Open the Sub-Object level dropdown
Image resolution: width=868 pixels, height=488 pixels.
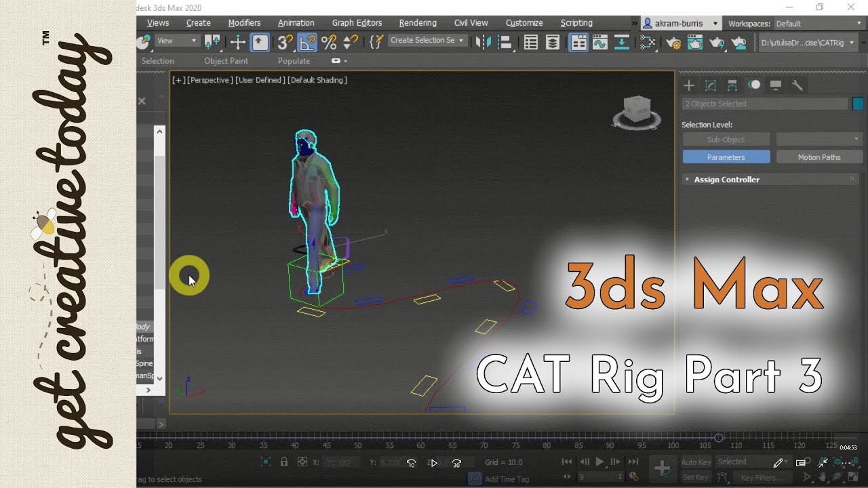(x=819, y=140)
